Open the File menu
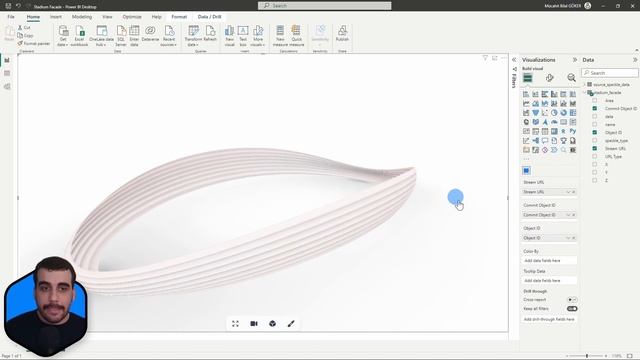Screen dimensions: 640x360 pyautogui.click(x=11, y=17)
